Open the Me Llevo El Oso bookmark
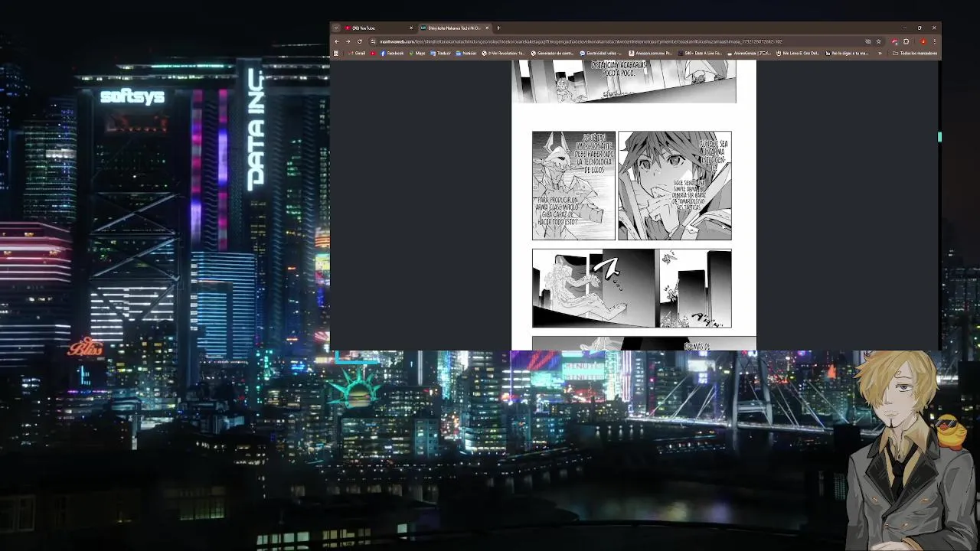 [798, 54]
